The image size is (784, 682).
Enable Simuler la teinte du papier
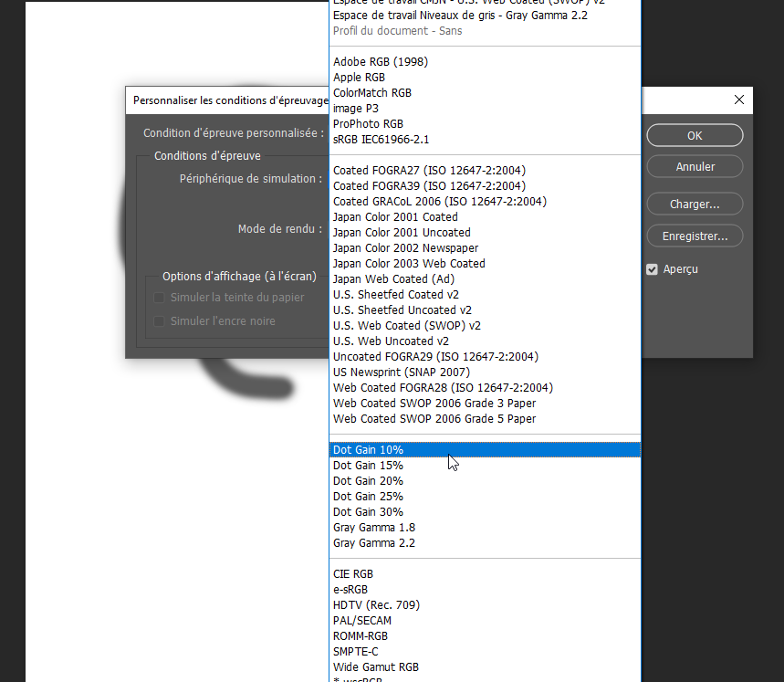160,298
